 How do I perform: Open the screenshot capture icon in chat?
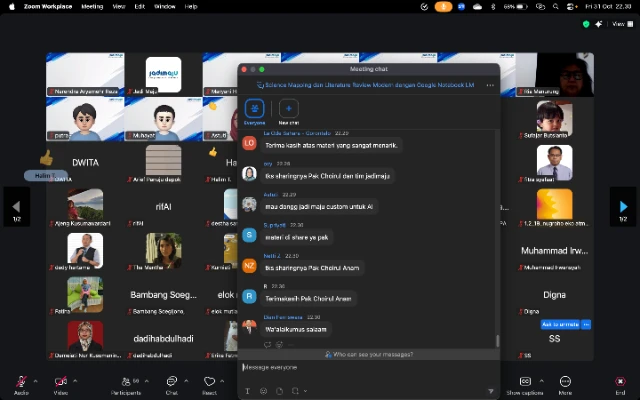[295, 391]
